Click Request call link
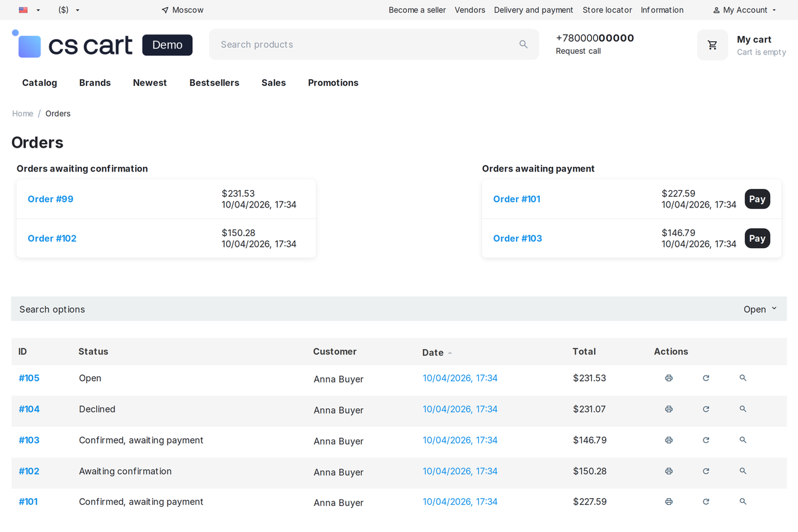 coord(578,51)
